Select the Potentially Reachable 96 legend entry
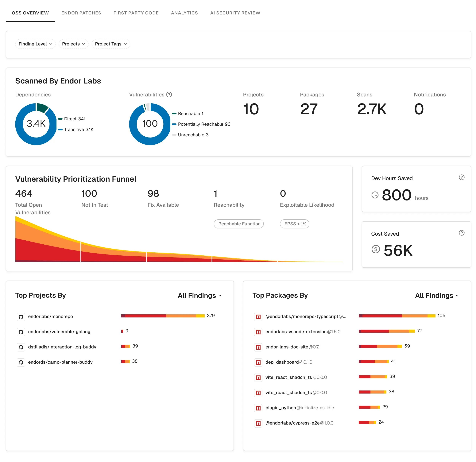Screen dimensions: 476x462 pyautogui.click(x=201, y=124)
